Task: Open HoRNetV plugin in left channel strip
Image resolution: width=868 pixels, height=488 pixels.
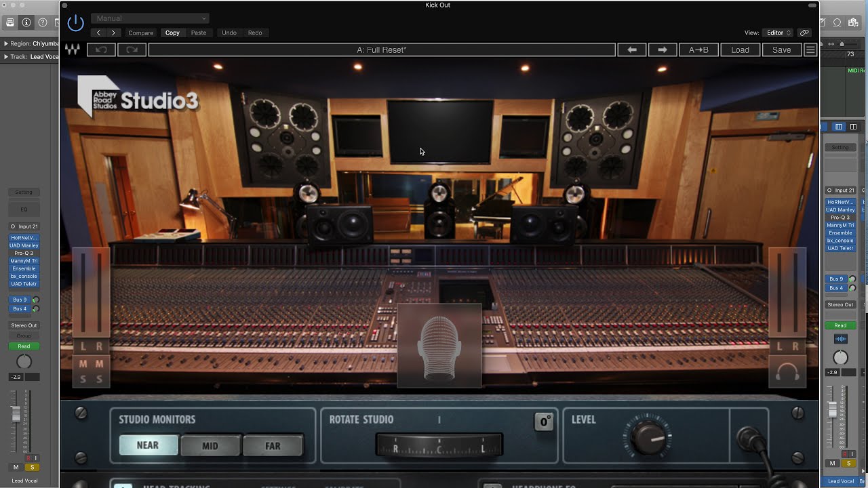Action: pyautogui.click(x=24, y=238)
